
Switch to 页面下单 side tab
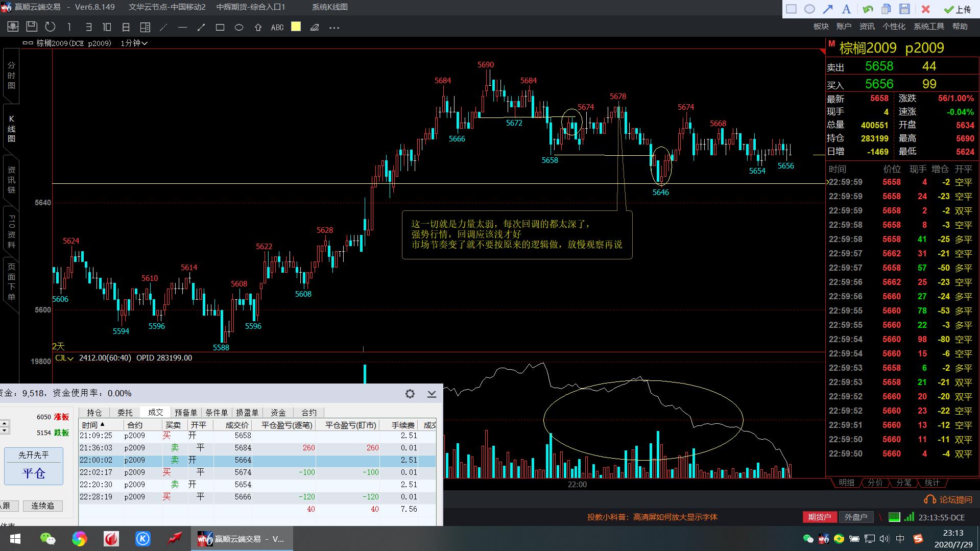coord(11,281)
